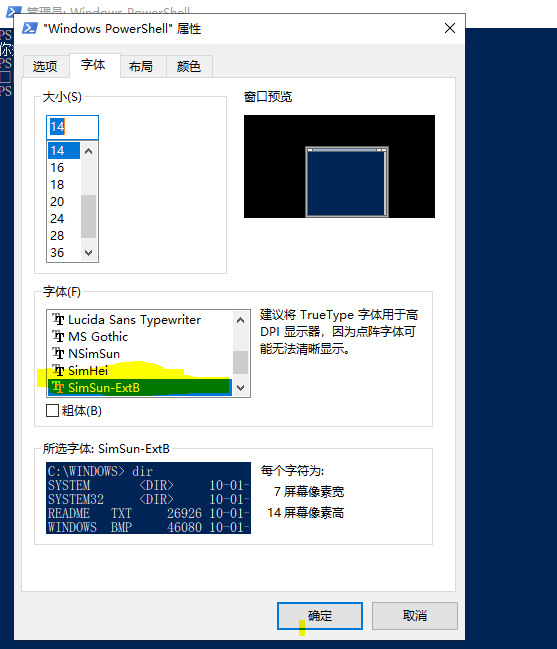Click the TrueType icon beside MS Gothic
Image resolution: width=557 pixels, height=649 pixels.
point(58,337)
